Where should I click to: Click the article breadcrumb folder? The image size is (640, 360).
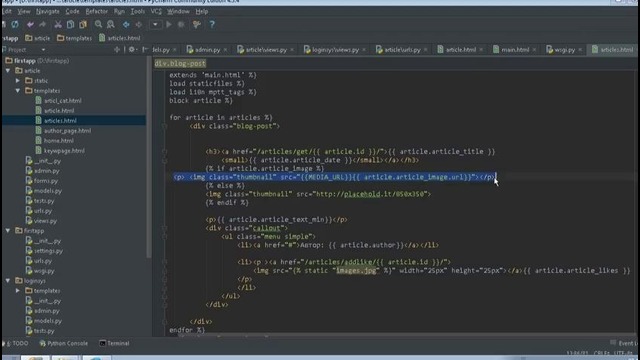tap(38, 38)
